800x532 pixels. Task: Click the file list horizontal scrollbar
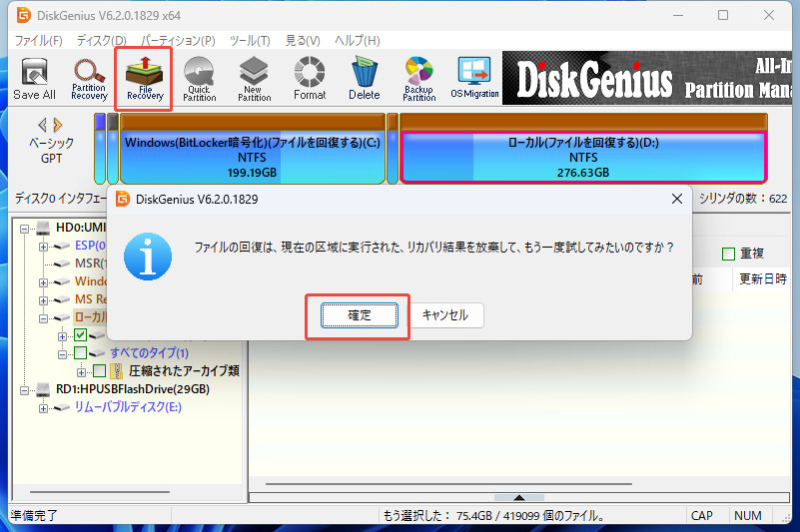pos(448,483)
